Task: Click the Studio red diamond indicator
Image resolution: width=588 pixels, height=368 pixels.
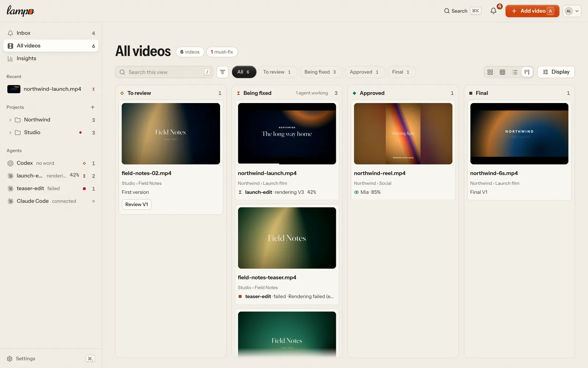Action: [x=80, y=132]
